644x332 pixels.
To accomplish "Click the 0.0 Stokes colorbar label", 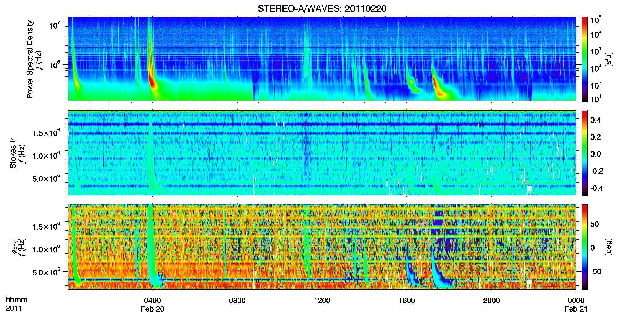I will [x=595, y=154].
